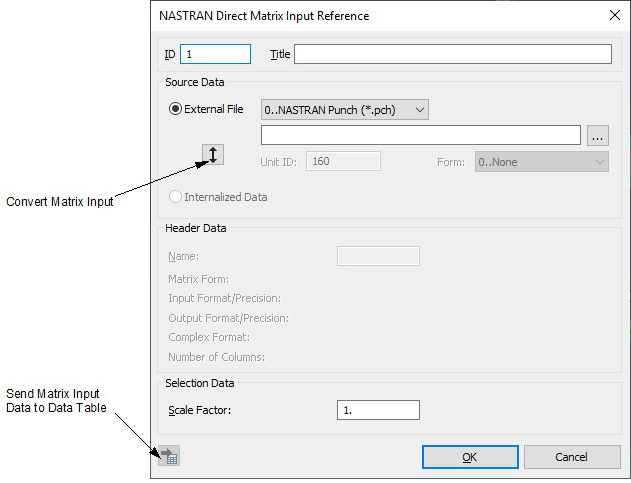Open the NASTRAN Punch file type dropdown
This screenshot has height=483, width=631.
click(345, 110)
